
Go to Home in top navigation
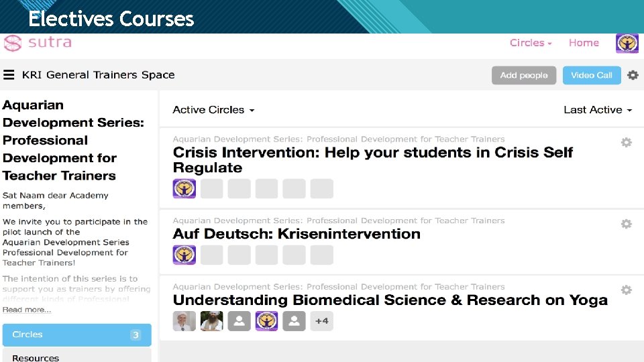[584, 43]
